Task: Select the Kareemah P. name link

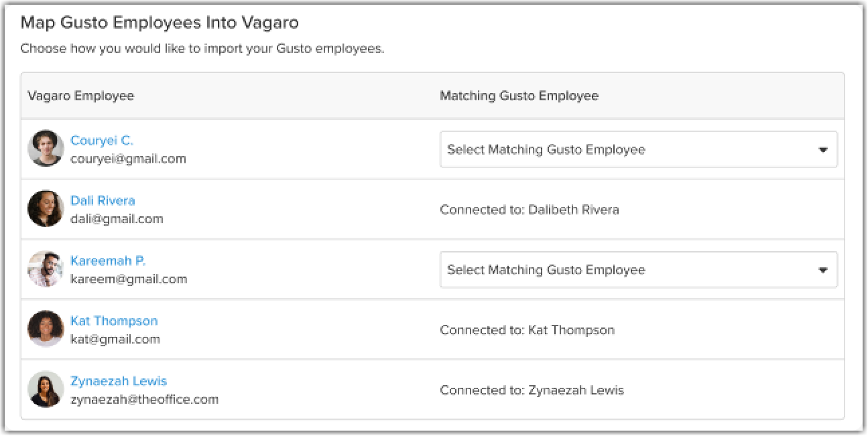Action: tap(107, 261)
